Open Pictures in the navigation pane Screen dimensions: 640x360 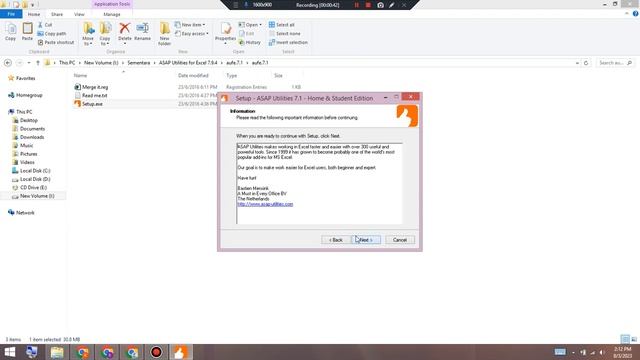(x=25, y=154)
